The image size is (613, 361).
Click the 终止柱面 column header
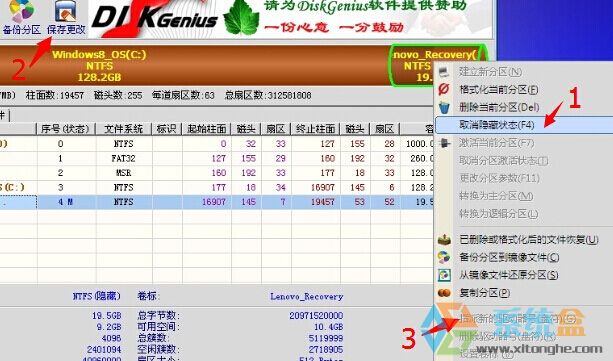coord(315,129)
